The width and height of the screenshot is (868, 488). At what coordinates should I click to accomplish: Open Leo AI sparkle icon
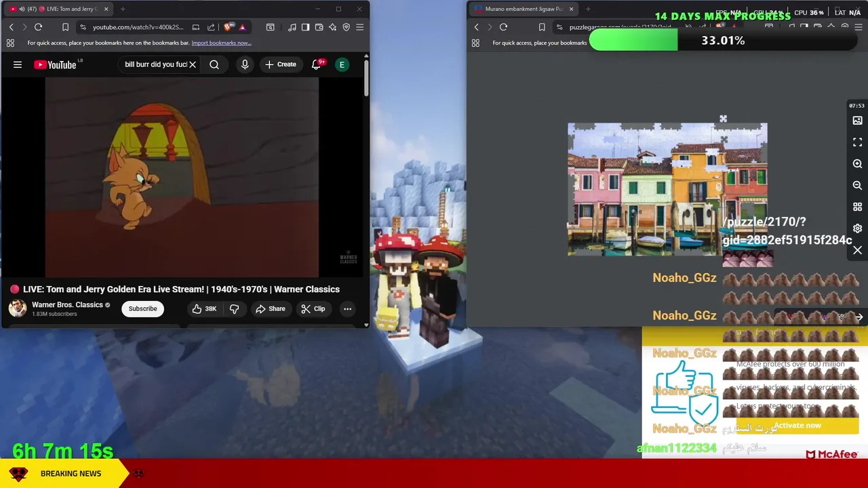332,27
